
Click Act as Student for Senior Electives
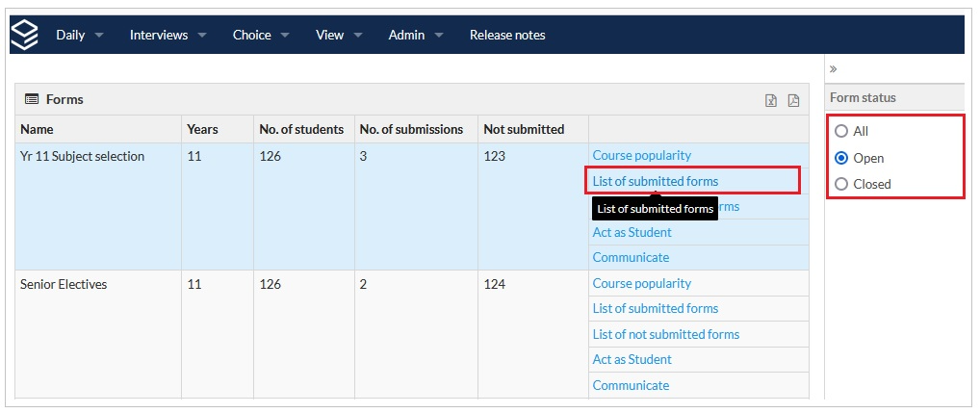click(632, 359)
